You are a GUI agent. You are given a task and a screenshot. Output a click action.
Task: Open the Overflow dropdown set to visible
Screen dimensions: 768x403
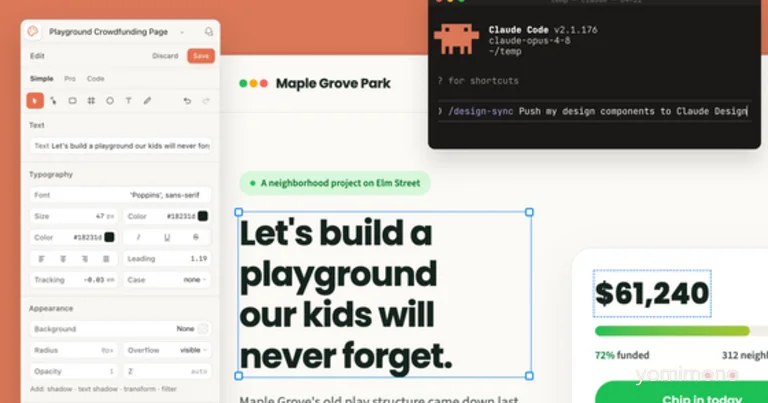pyautogui.click(x=167, y=350)
